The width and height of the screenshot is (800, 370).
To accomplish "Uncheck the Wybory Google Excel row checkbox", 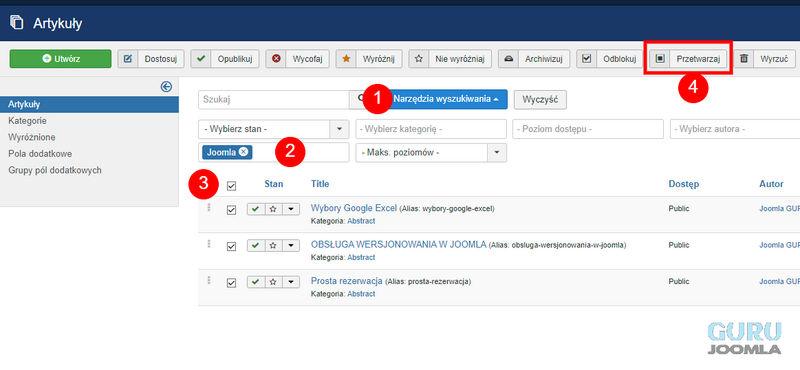I will click(x=232, y=210).
